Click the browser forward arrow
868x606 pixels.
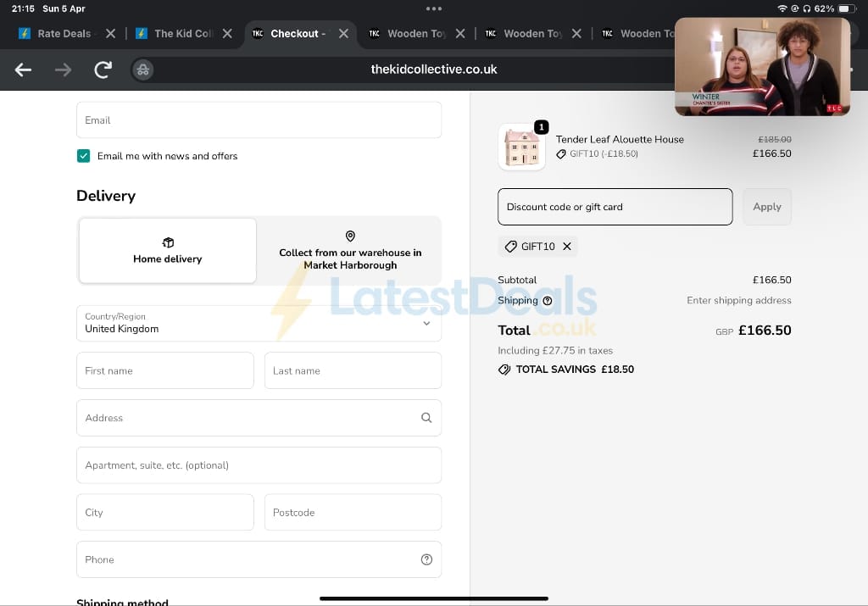click(63, 69)
